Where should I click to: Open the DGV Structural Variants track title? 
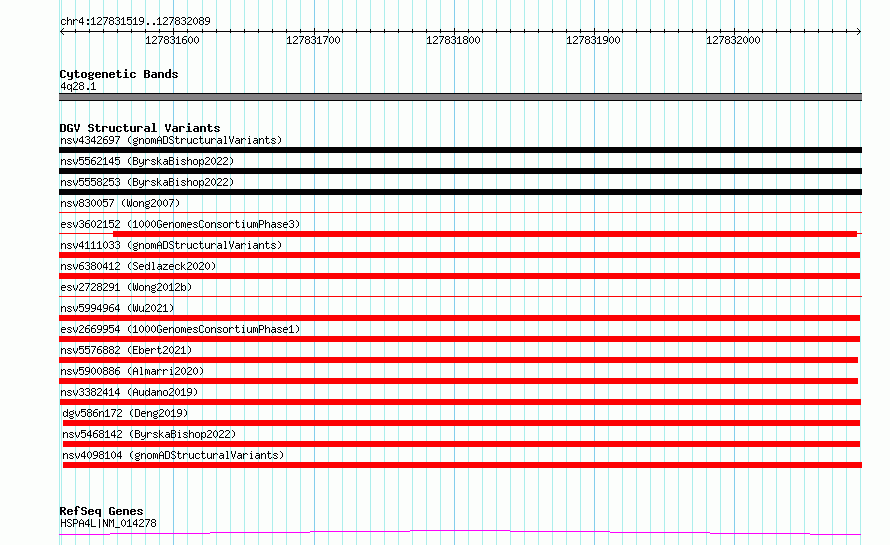point(140,128)
